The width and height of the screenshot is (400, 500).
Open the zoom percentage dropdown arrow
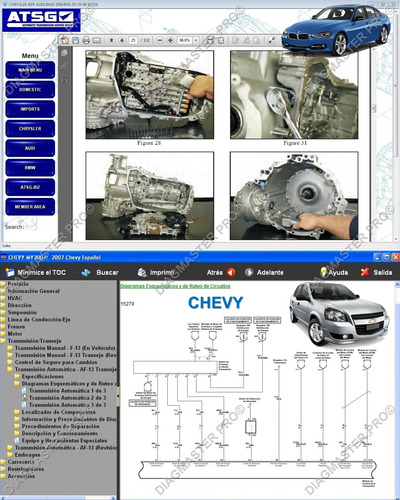click(196, 40)
